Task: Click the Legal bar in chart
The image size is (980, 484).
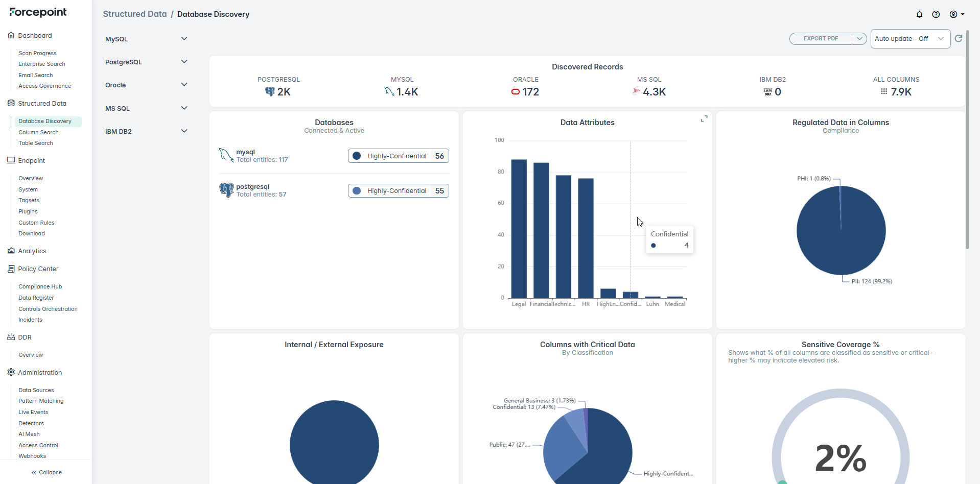Action: click(519, 229)
